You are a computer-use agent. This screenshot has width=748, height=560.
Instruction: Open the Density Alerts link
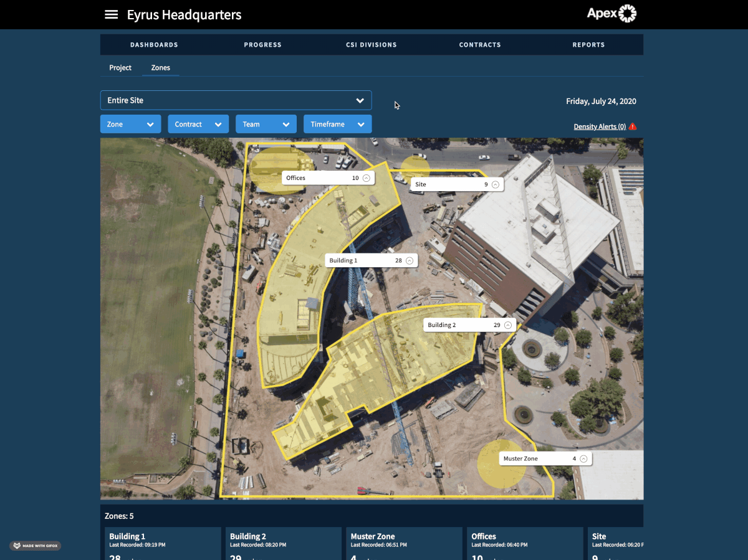point(598,126)
